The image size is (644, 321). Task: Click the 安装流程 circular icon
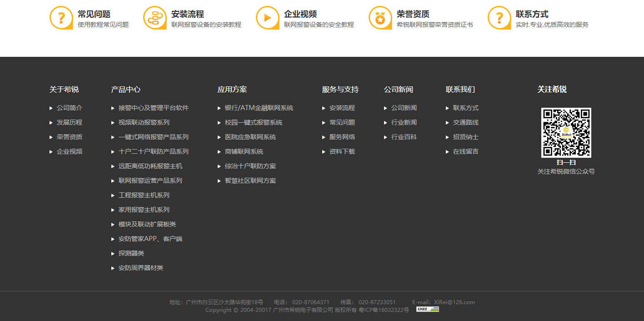[x=155, y=18]
